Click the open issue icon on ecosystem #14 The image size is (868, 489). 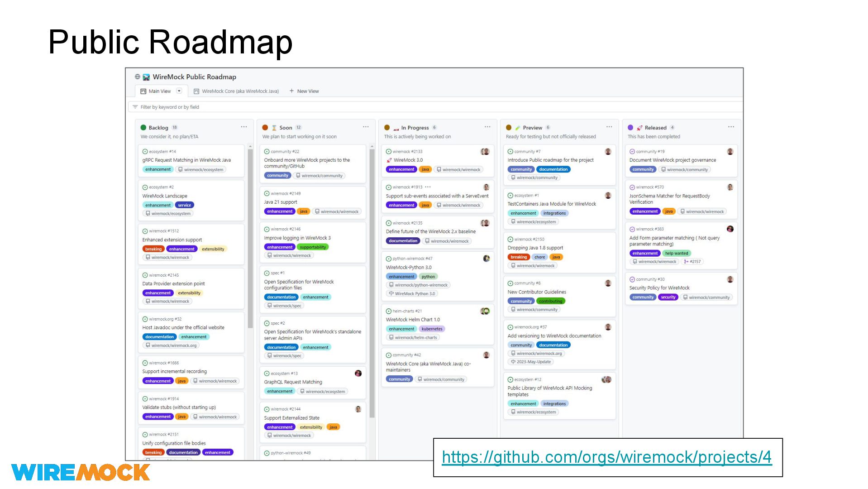145,152
